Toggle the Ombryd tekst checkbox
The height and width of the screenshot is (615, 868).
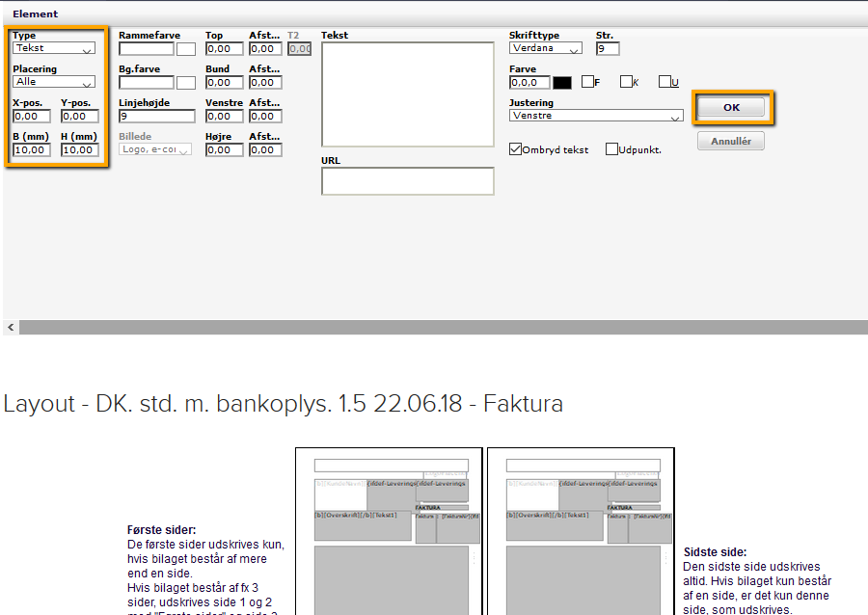pos(516,149)
